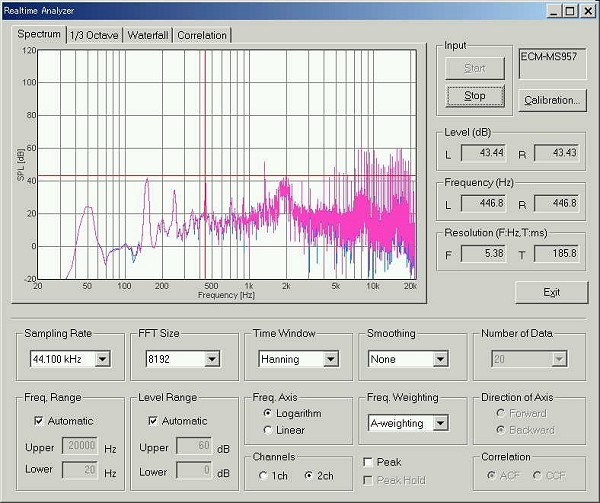
Task: Select Linear frequency axis
Action: pyautogui.click(x=267, y=430)
